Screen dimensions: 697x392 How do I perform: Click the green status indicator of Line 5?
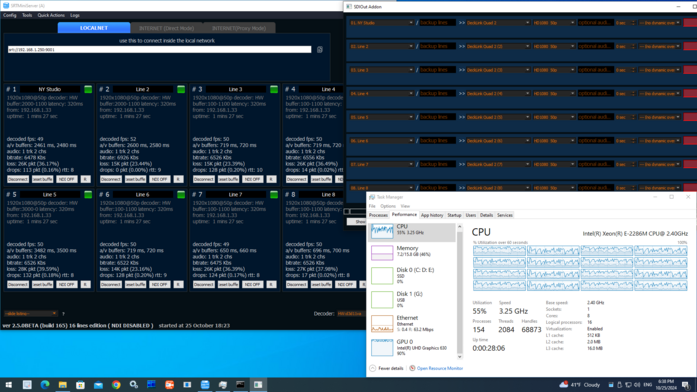[x=88, y=195]
